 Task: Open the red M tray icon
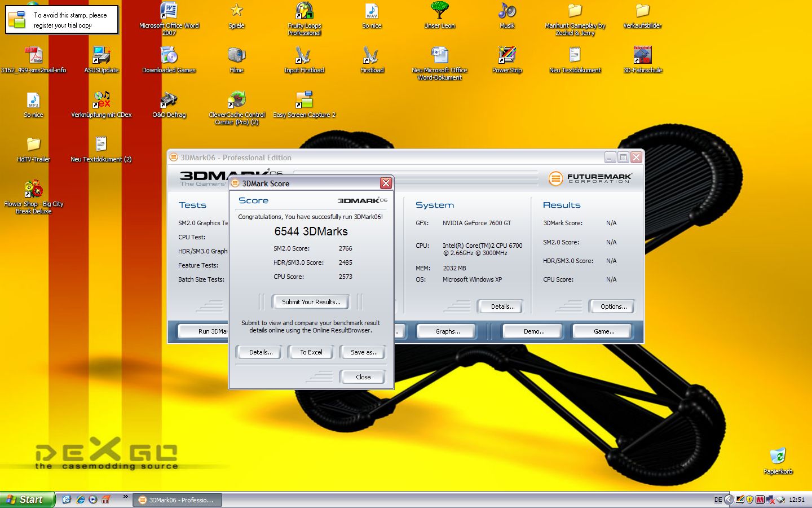coord(760,500)
